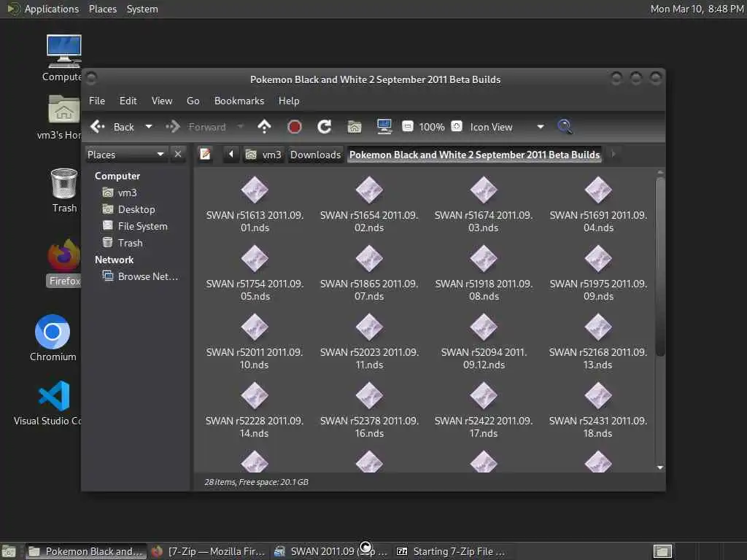Image resolution: width=747 pixels, height=560 pixels.
Task: Click the 100% zoom level label
Action: coord(432,127)
